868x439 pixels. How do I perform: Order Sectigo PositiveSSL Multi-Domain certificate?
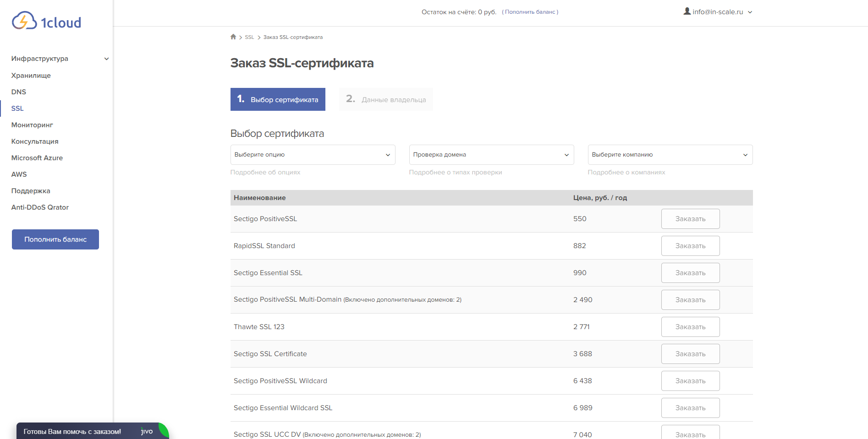coord(690,300)
